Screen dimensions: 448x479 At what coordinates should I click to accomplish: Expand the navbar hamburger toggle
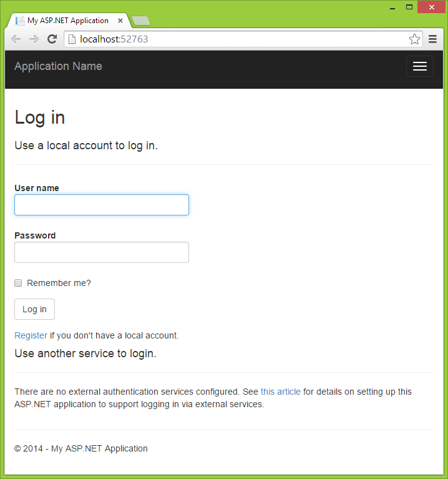pyautogui.click(x=420, y=66)
